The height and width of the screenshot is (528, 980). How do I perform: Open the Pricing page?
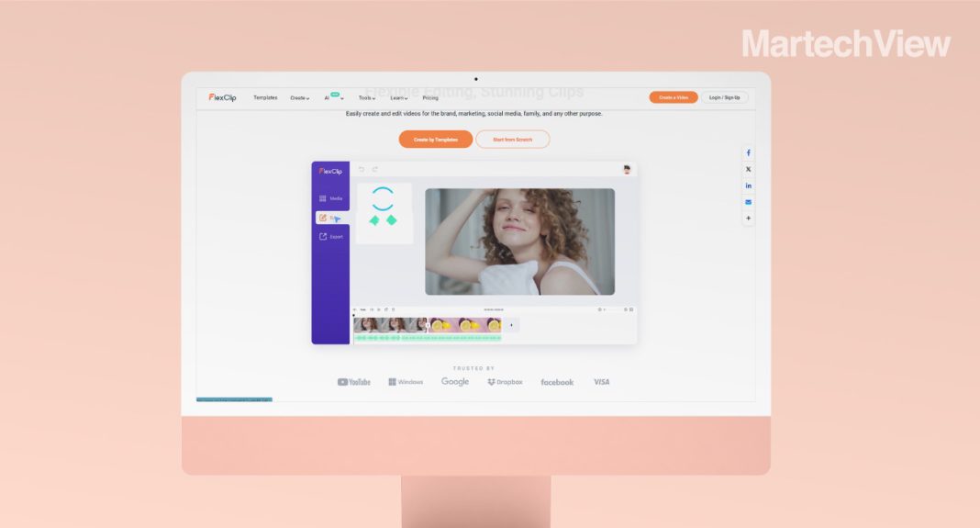coord(430,97)
